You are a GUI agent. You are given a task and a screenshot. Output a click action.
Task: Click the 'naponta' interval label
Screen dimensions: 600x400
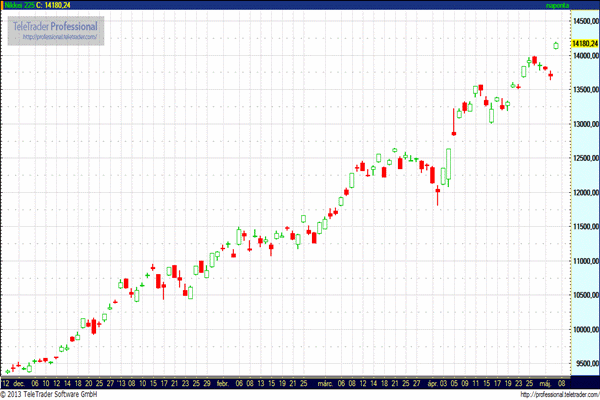click(583, 5)
